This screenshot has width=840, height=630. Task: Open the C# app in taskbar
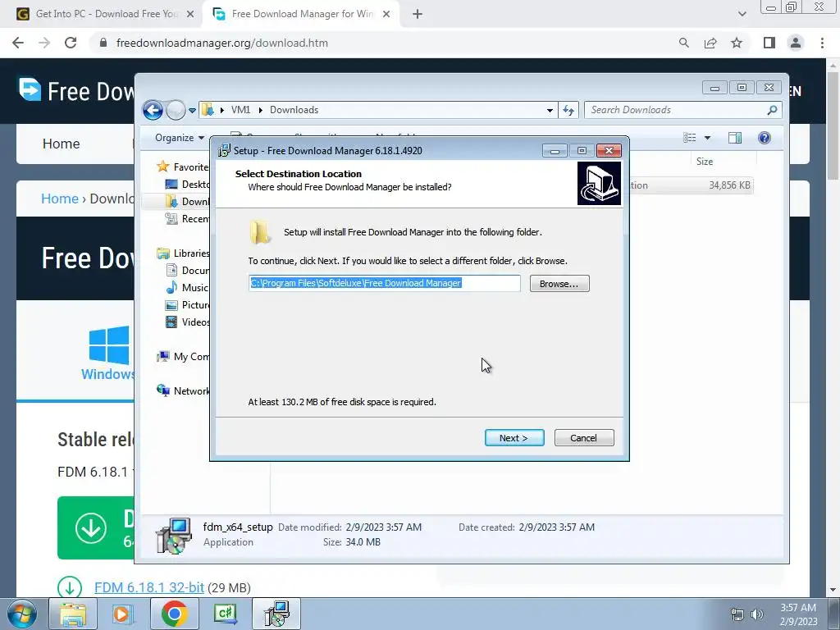pos(225,614)
